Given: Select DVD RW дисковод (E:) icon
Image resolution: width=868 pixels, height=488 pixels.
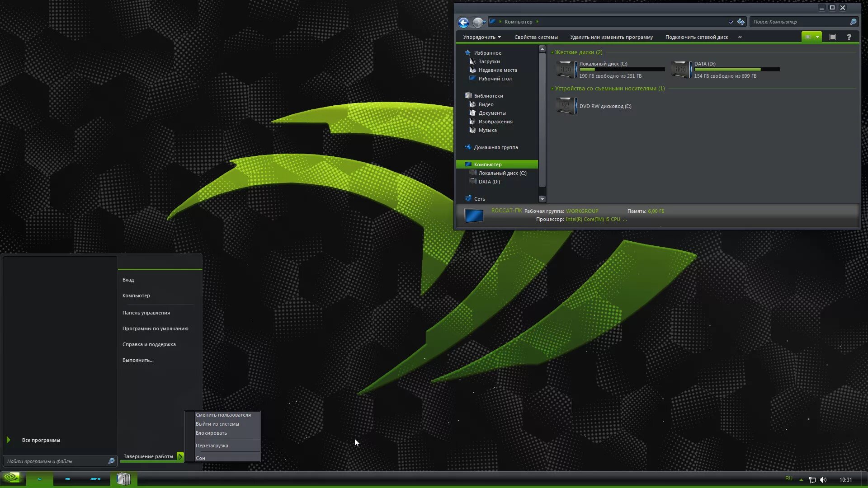Looking at the screenshot, I should coord(566,106).
